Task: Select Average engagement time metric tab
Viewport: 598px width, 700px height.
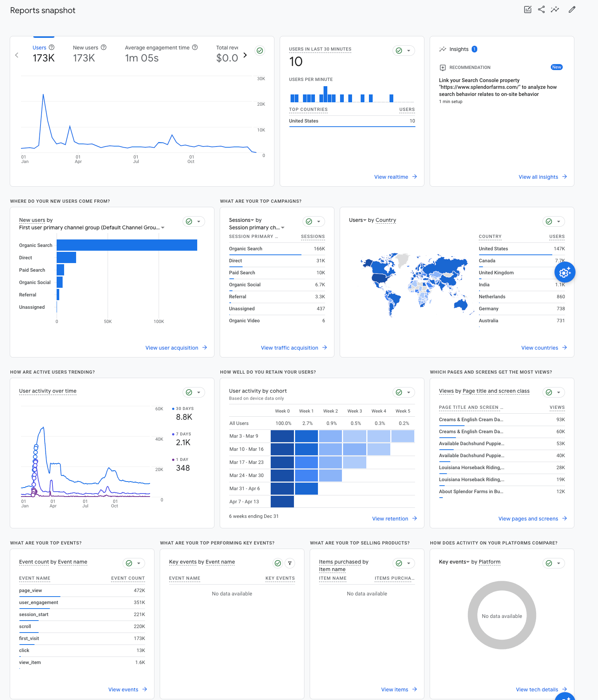Action: point(161,54)
